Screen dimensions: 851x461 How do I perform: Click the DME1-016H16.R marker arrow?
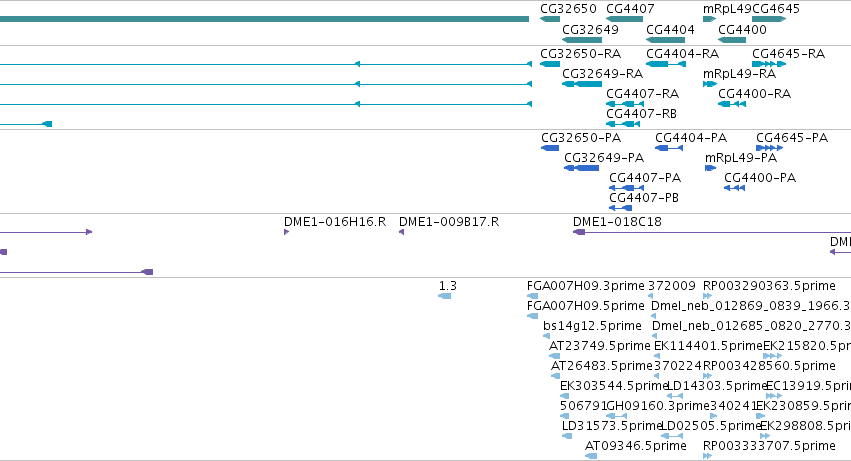pyautogui.click(x=287, y=232)
